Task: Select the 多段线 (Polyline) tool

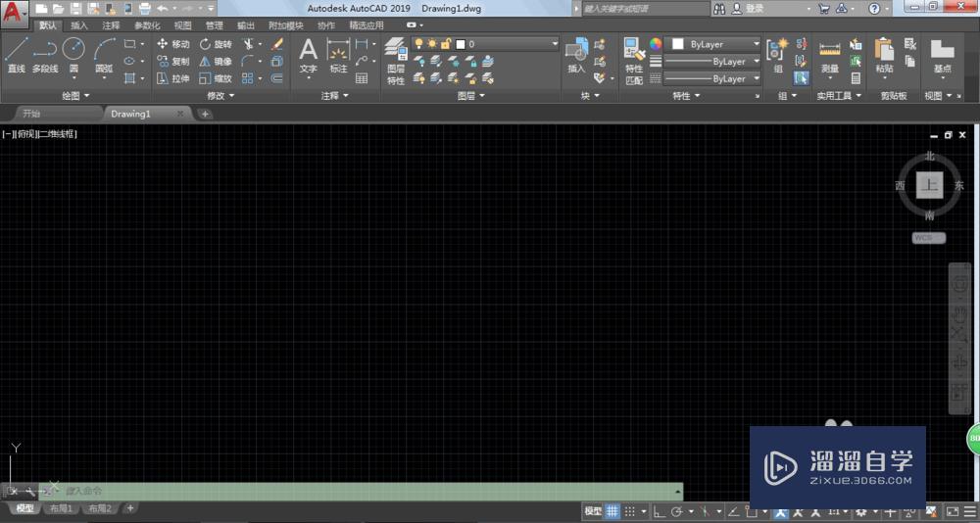Action: pyautogui.click(x=44, y=56)
